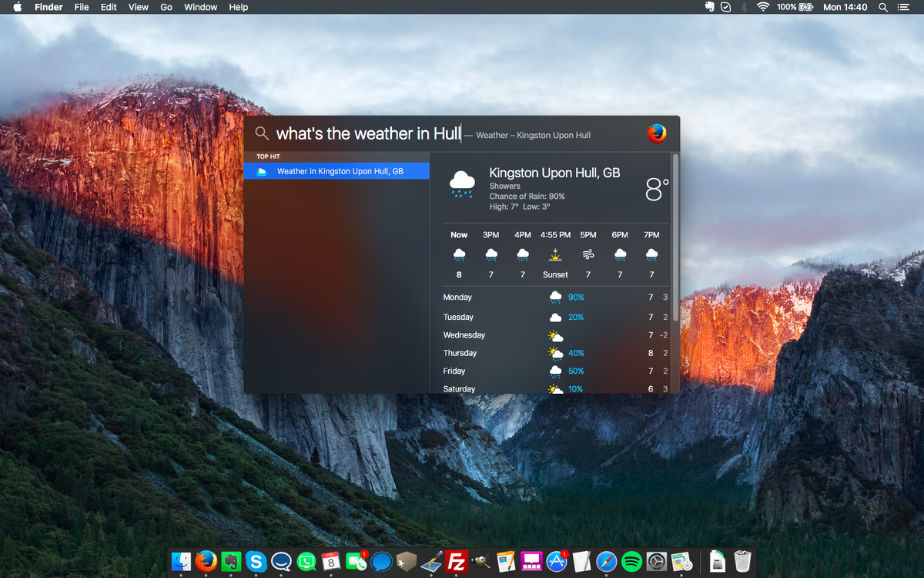Launch Evernote from the dock
924x578 pixels.
coord(231,563)
